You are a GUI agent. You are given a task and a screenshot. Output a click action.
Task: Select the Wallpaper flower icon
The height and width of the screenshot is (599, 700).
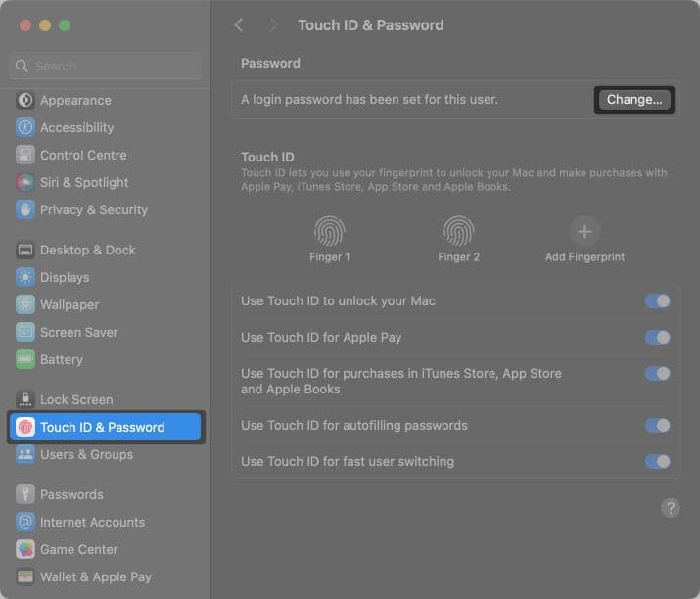25,304
